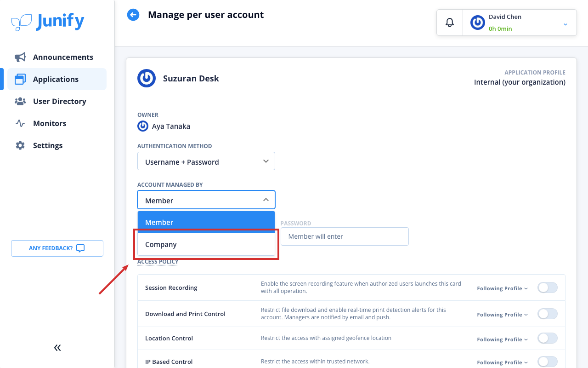This screenshot has width=588, height=368.
Task: Click Aya Tanaka's owner avatar
Action: [143, 126]
